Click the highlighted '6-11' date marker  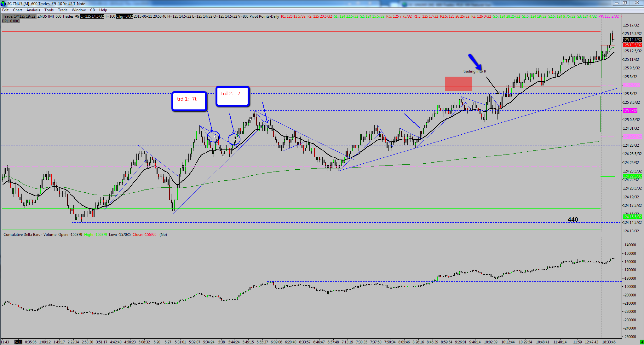(18, 342)
